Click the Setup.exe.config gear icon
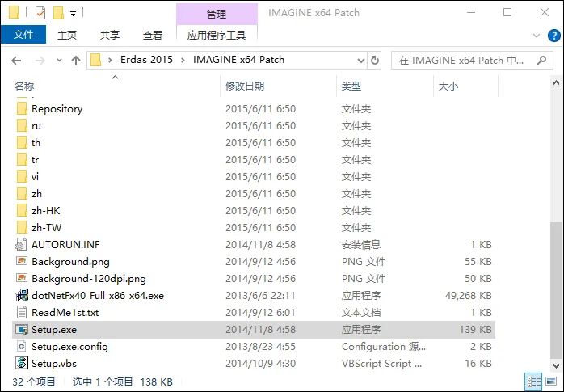The height and width of the screenshot is (392, 564). coord(22,346)
